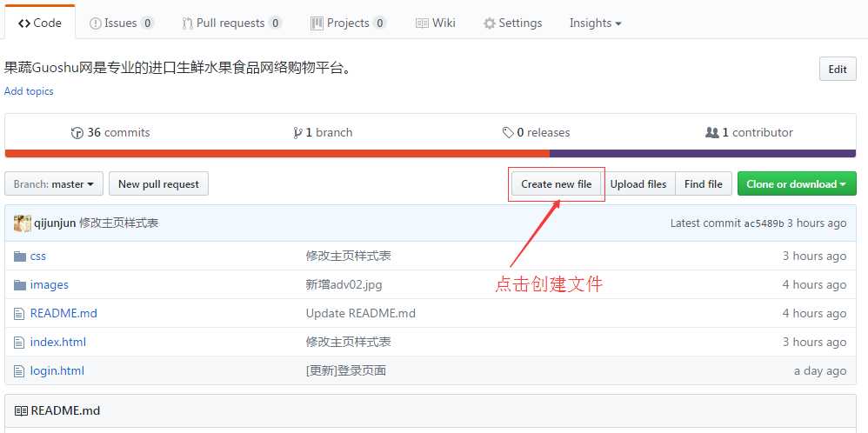
Task: Click the releases tag icon
Action: click(x=508, y=133)
